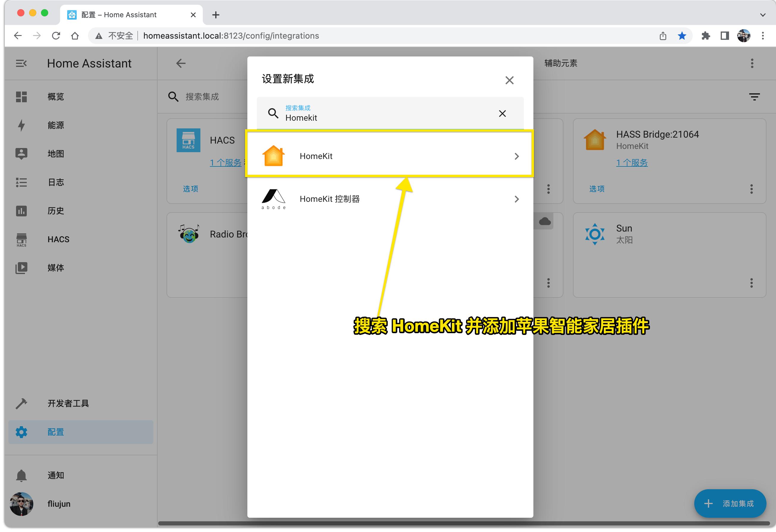The height and width of the screenshot is (532, 776).
Task: Open HASS Bridge card overflow menu
Action: tap(751, 189)
